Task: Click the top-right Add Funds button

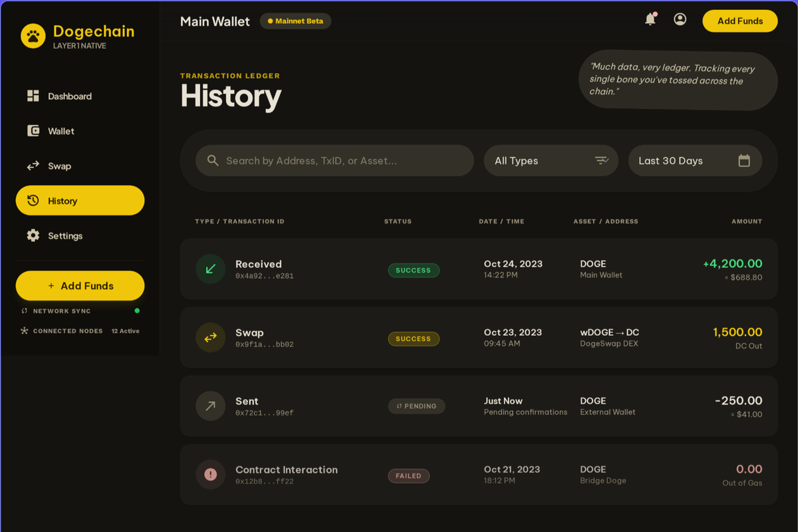Action: point(740,21)
